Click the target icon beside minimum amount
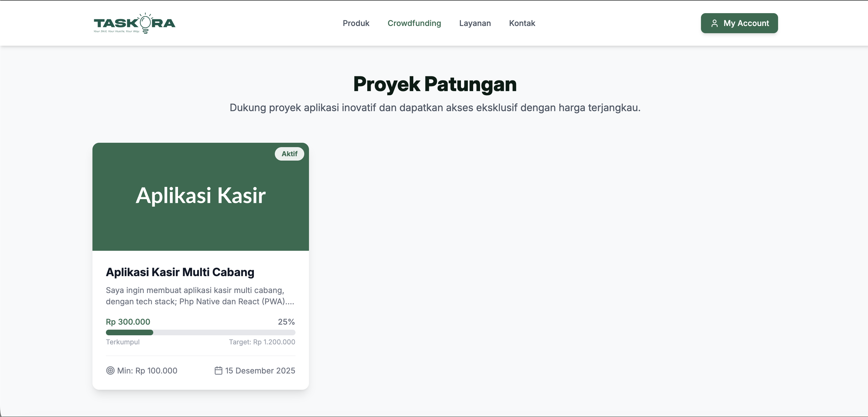The height and width of the screenshot is (417, 868). point(110,371)
